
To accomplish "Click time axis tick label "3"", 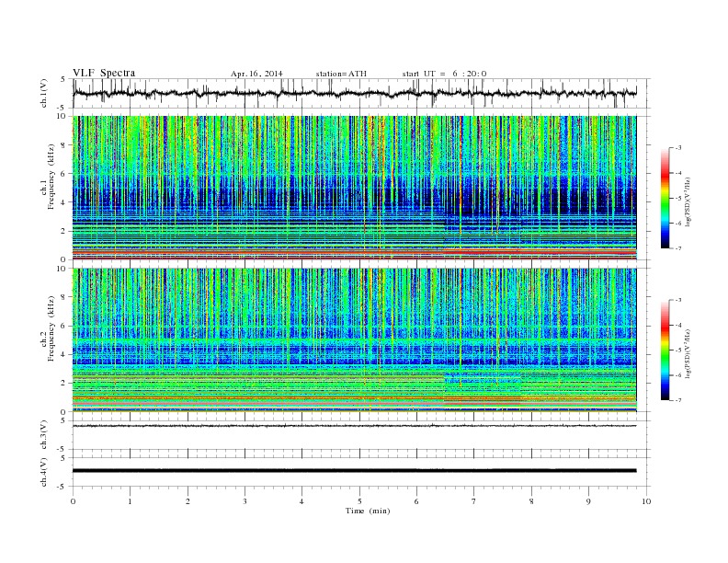I will pos(245,501).
